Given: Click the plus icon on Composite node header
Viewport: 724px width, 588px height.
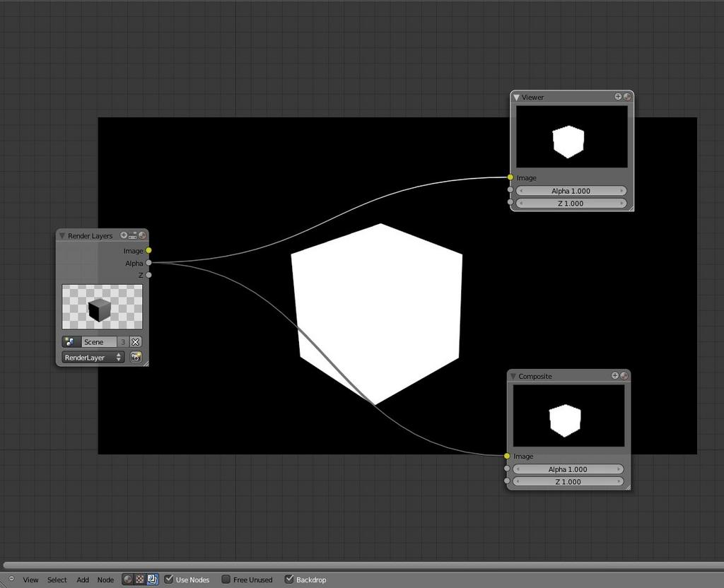Looking at the screenshot, I should click(x=615, y=376).
